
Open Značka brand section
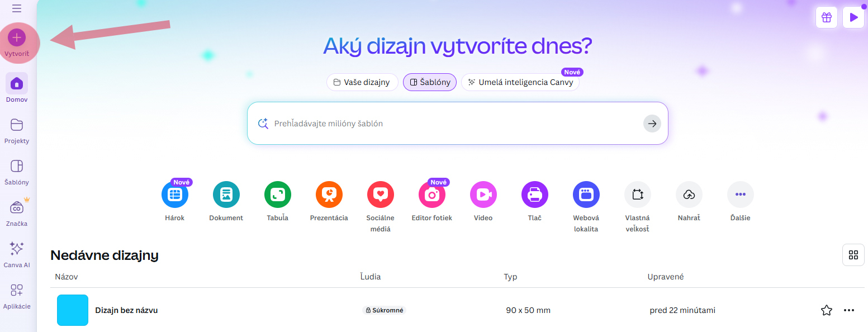pyautogui.click(x=17, y=212)
